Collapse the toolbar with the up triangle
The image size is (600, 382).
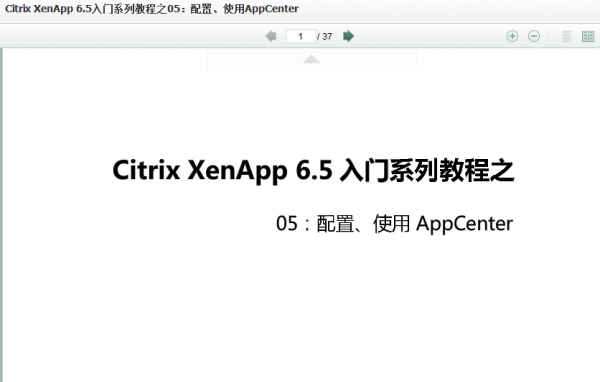coord(311,59)
